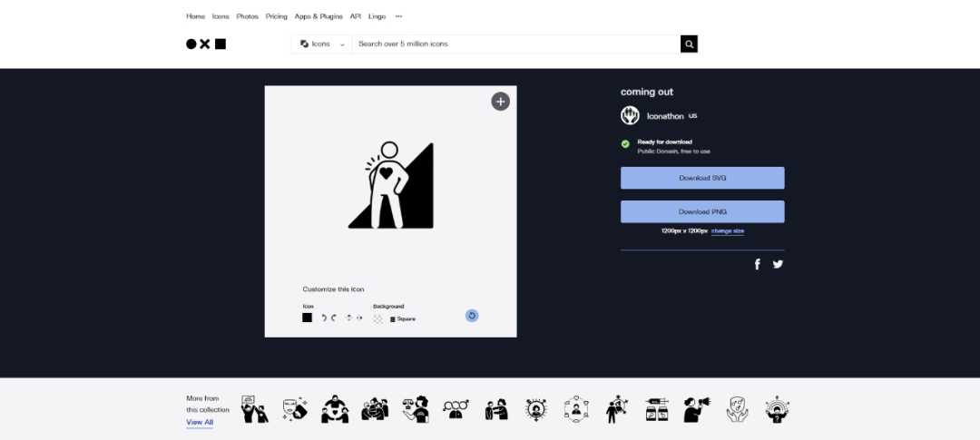
Task: Click the change size link
Action: coord(728,231)
